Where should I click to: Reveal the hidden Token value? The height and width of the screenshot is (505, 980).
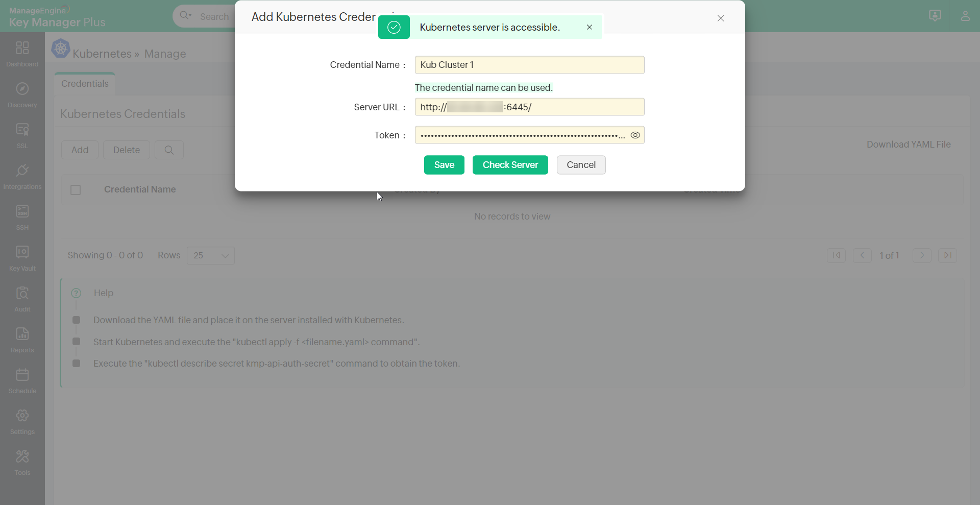(x=635, y=135)
